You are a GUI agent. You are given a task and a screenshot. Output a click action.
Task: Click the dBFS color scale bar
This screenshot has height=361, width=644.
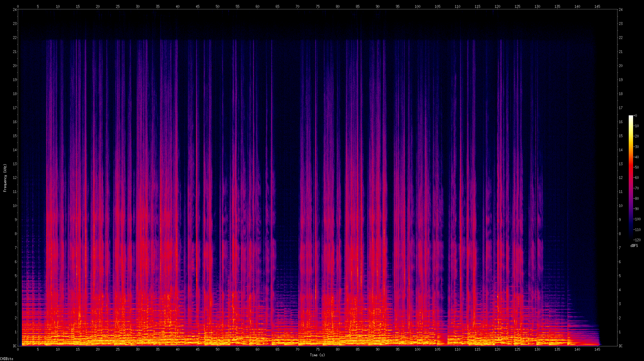click(631, 178)
